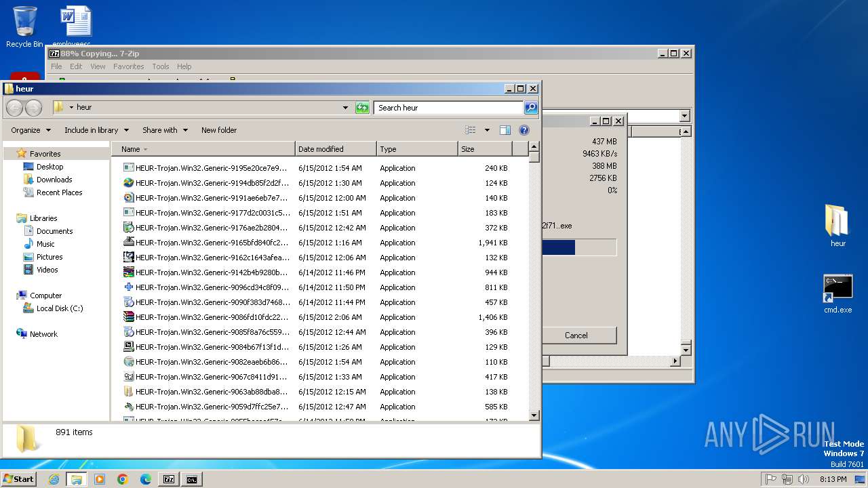The width and height of the screenshot is (868, 488).
Task: Open 7-Zip Edit menu
Action: 76,66
